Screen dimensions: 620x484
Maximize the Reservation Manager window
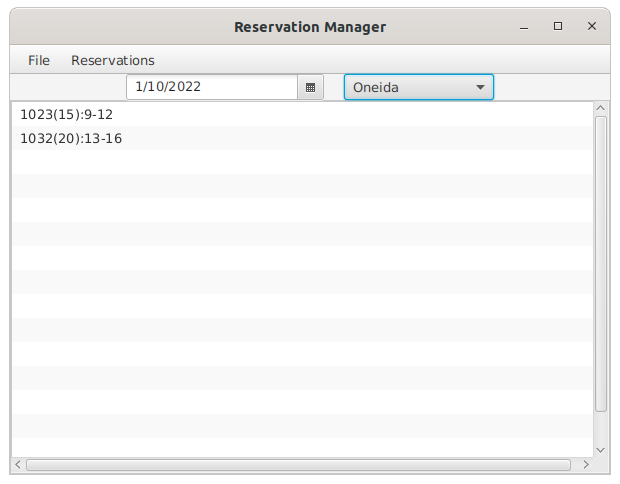coord(558,26)
